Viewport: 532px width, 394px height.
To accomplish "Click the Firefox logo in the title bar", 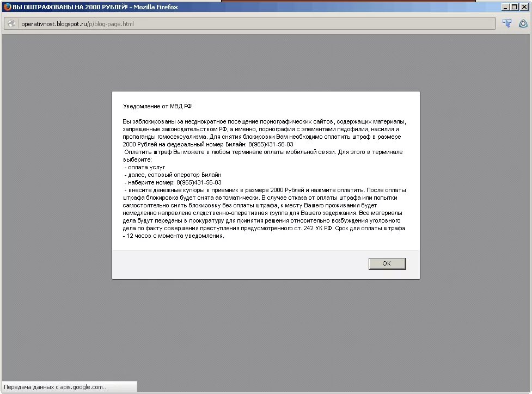I will [x=8, y=7].
